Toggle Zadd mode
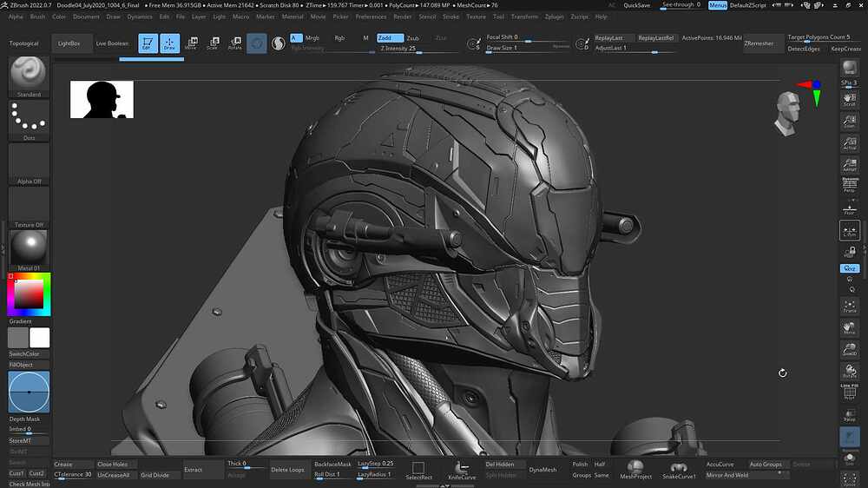The width and height of the screenshot is (868, 488). click(390, 38)
